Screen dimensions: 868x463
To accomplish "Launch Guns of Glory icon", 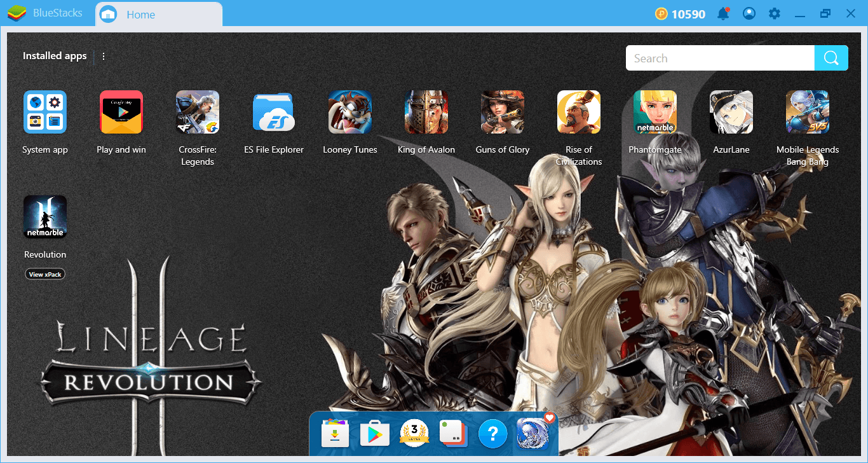I will click(x=503, y=112).
